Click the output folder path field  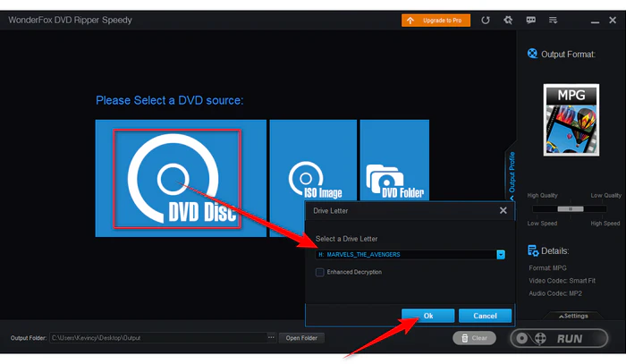[x=158, y=338]
